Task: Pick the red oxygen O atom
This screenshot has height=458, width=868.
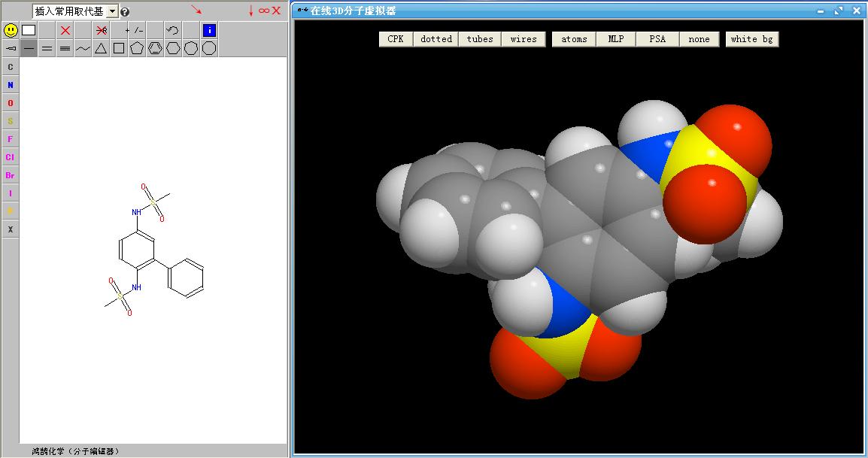Action: (11, 103)
